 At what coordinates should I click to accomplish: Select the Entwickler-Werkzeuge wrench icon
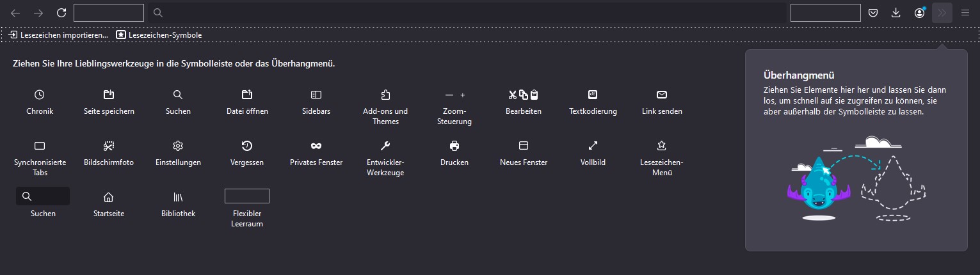(385, 146)
